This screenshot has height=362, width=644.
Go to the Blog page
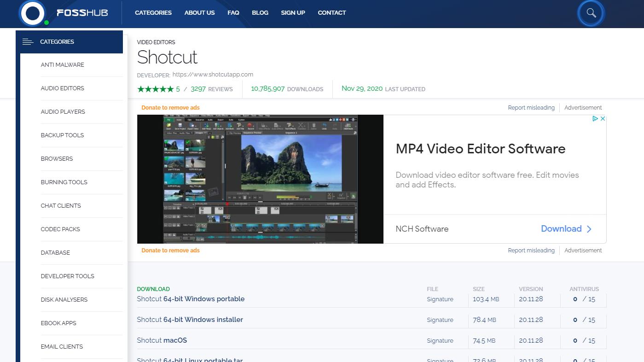click(x=260, y=13)
